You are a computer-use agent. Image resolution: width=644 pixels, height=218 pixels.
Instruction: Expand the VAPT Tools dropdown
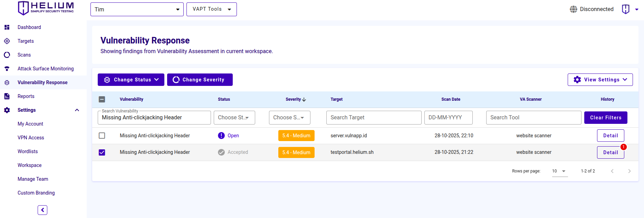coord(211,9)
